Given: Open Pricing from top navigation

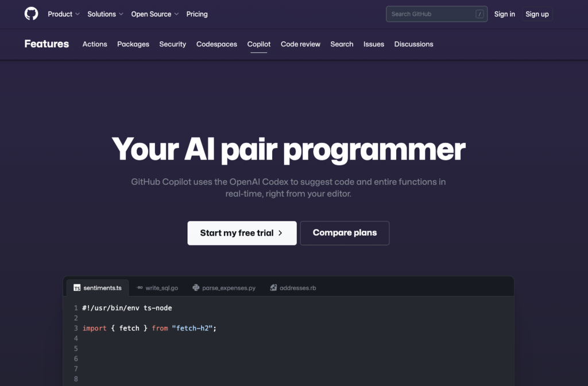Looking at the screenshot, I should [x=197, y=14].
